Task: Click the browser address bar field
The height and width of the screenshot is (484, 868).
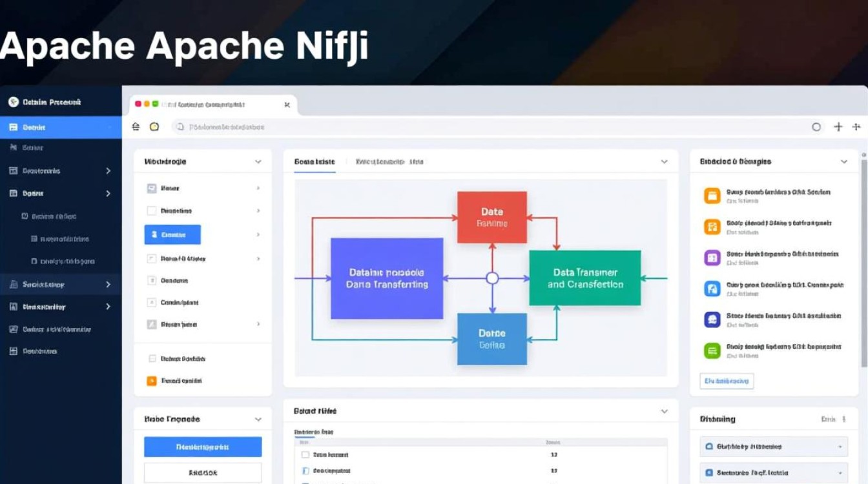Action: (x=491, y=127)
